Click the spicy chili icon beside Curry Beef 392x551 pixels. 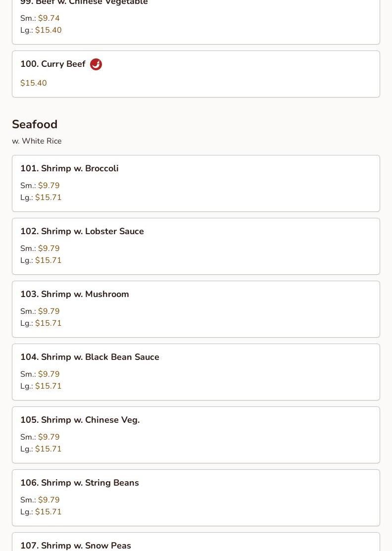click(96, 64)
